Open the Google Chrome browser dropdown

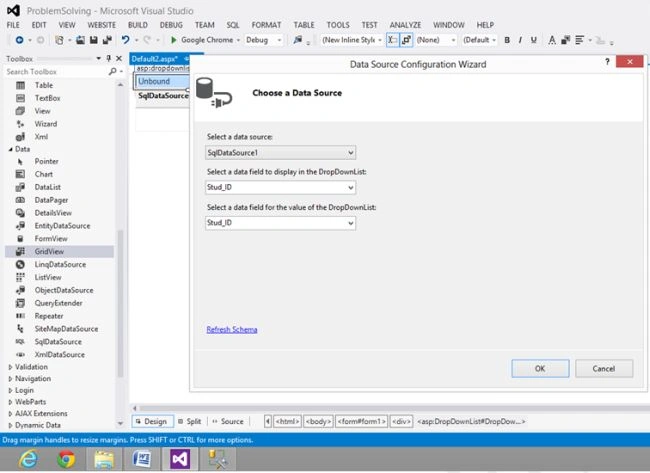[238, 40]
